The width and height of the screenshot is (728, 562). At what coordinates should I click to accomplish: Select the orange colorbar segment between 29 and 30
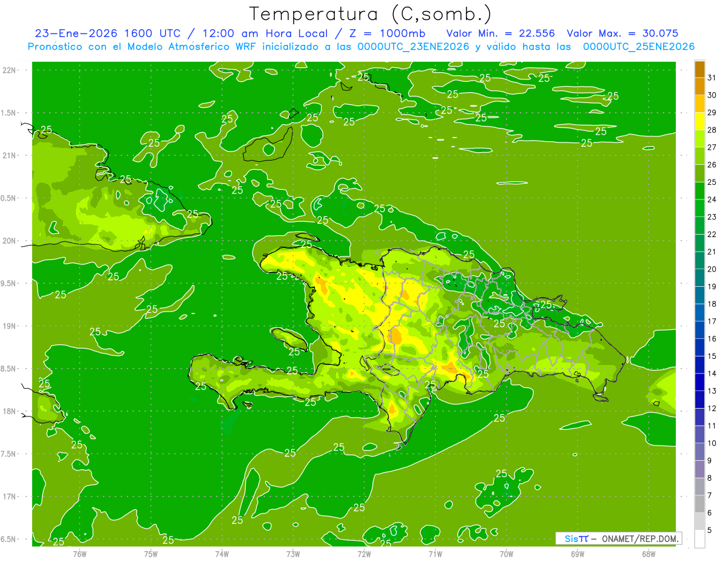[699, 104]
